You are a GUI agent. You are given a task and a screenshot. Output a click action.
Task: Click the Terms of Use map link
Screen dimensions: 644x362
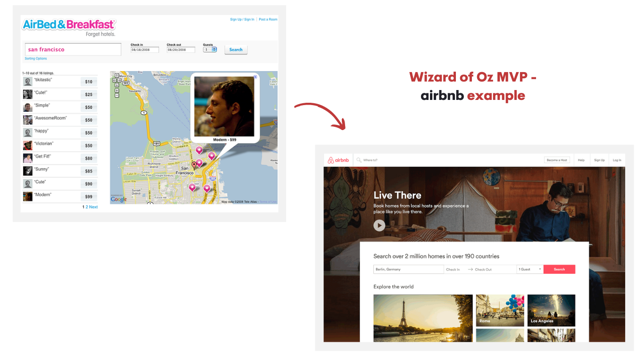(268, 202)
